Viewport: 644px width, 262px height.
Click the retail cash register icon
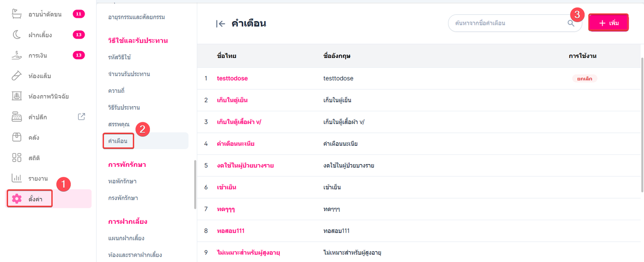coord(17,117)
